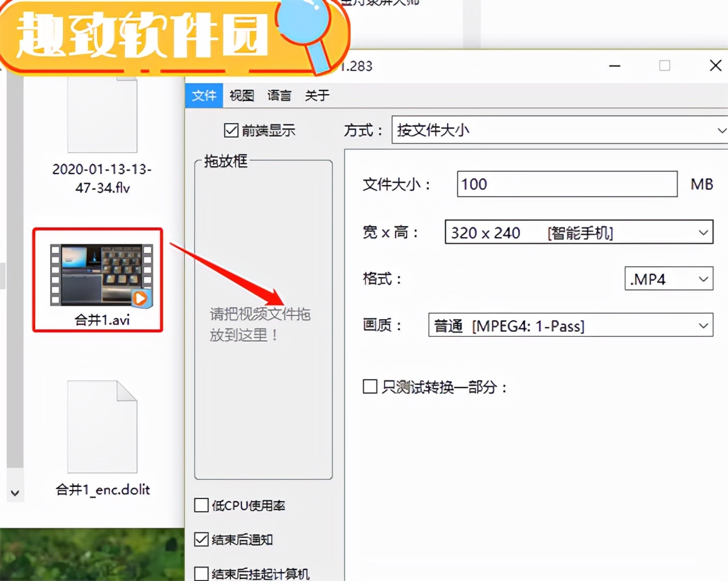Click the 文件大小 input field
The width and height of the screenshot is (728, 581).
(567, 184)
